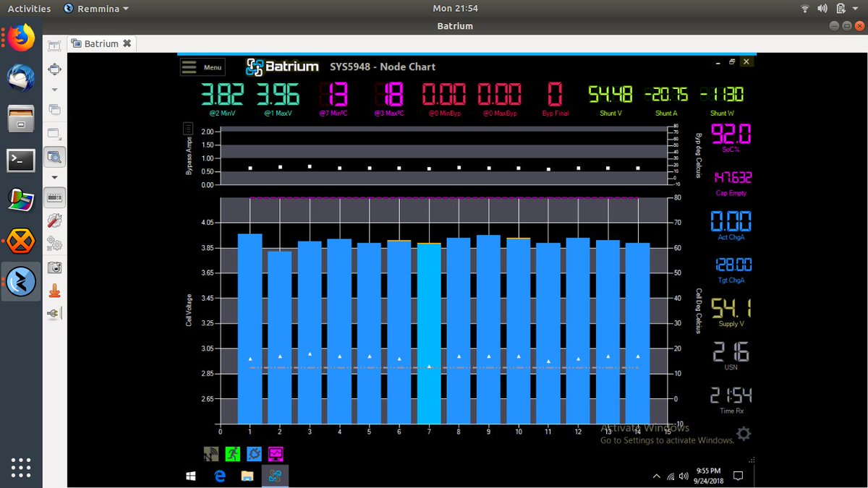Open the Batrium Menu hamburger button
Screen dimensions: 868x488
pos(203,67)
